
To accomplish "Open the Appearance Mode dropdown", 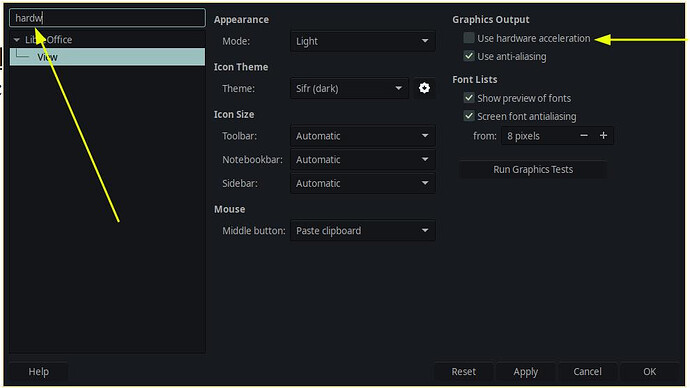I will pos(363,41).
